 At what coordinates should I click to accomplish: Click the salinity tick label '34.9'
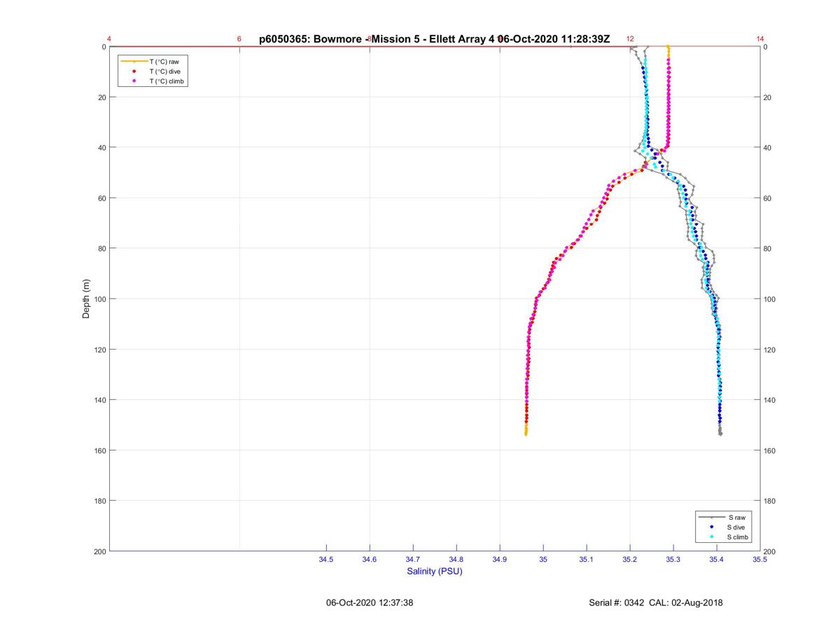pyautogui.click(x=500, y=560)
